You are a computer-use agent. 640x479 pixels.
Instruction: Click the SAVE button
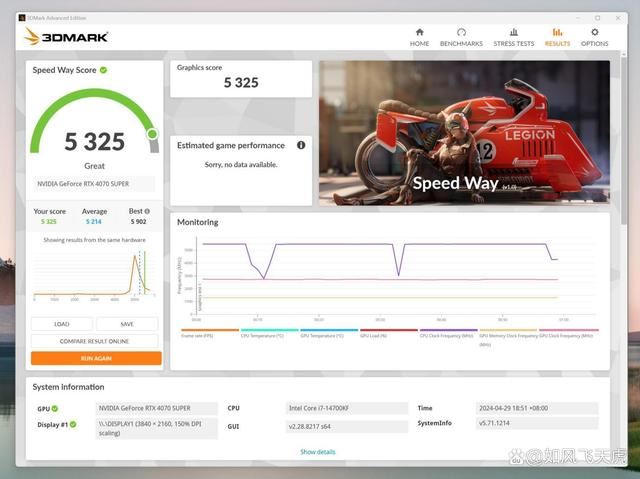[127, 324]
